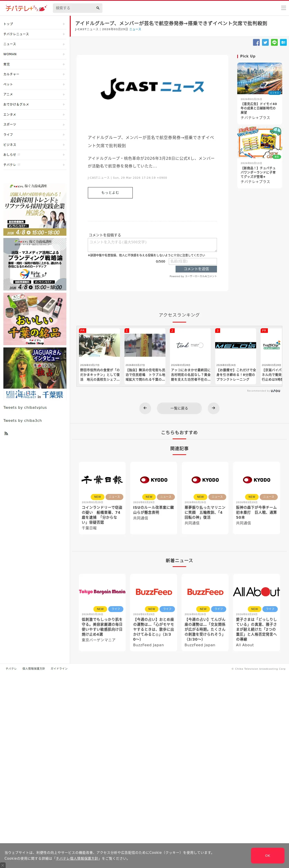Viewport: 289px width, 868px height.
Task: Share article on Facebook
Action: click(256, 42)
